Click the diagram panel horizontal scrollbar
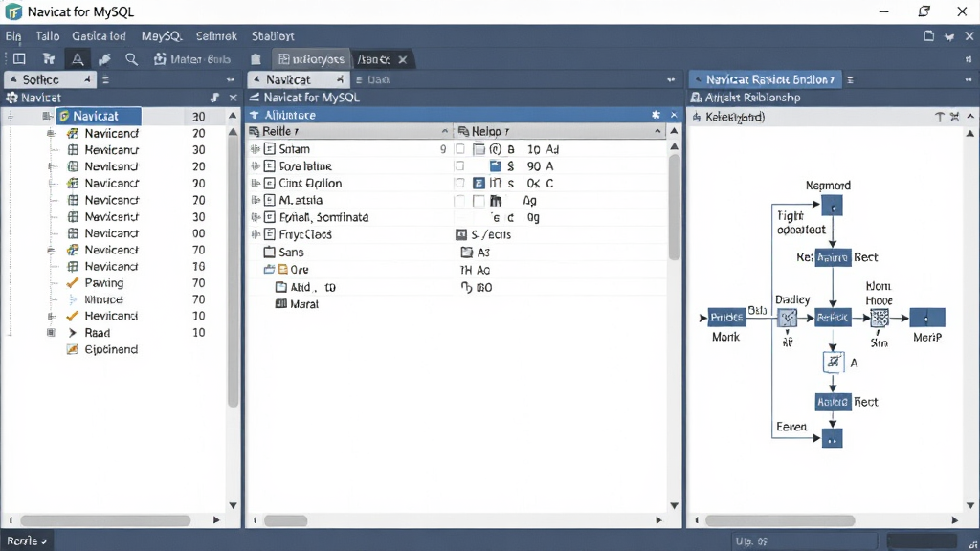 (780, 519)
